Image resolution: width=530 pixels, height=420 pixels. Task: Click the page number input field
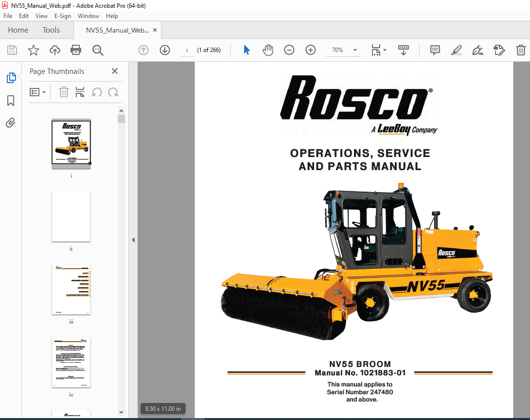pos(187,50)
